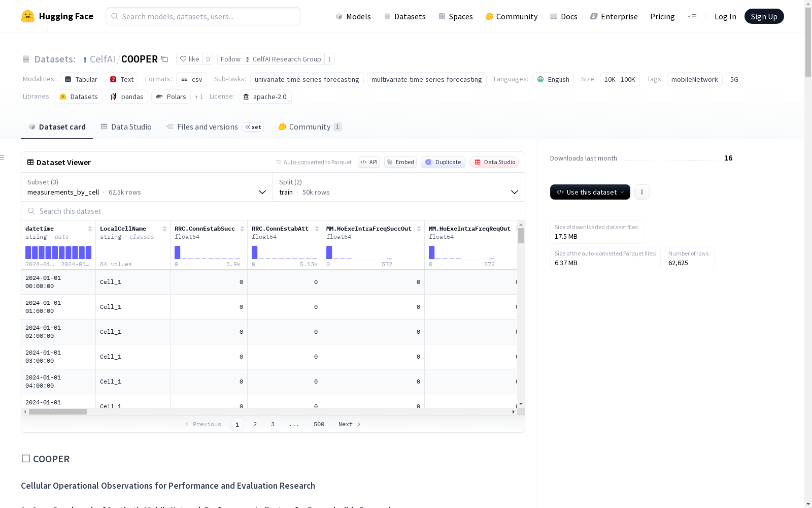Viewport: 812px width, 508px height.
Task: Expand the Subset measurements_by_cell dropdown
Action: coord(147,187)
